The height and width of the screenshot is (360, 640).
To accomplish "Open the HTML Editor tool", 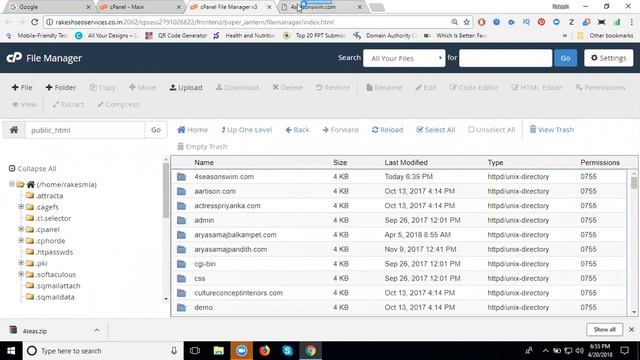I will (537, 87).
